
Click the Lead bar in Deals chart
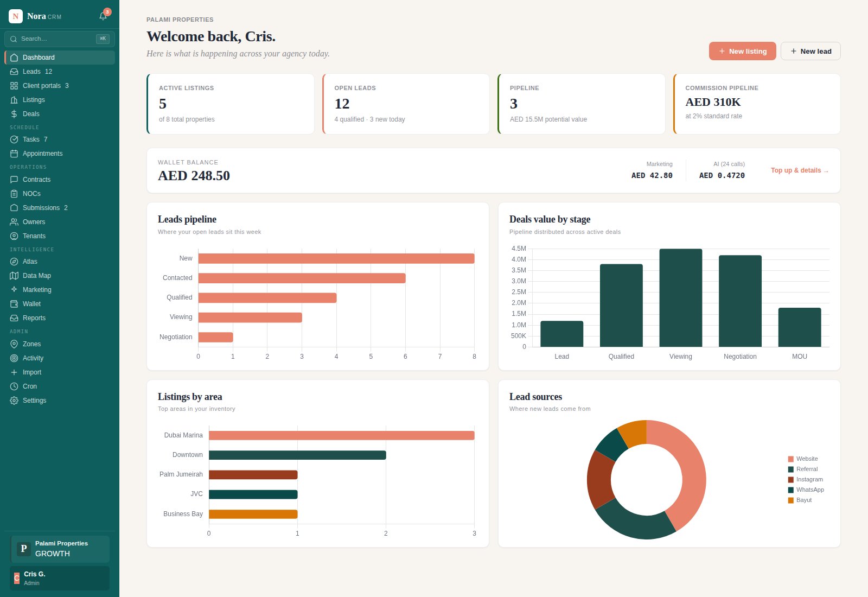[562, 334]
